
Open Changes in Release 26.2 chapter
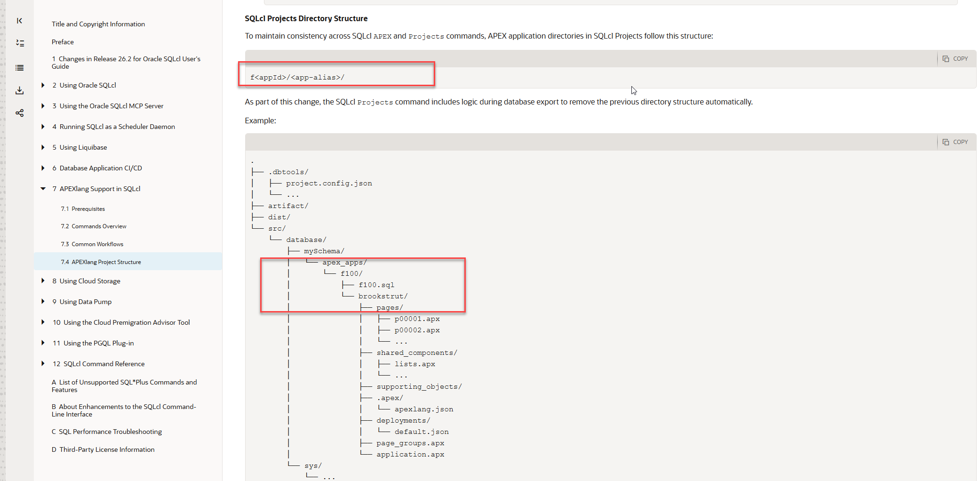126,63
